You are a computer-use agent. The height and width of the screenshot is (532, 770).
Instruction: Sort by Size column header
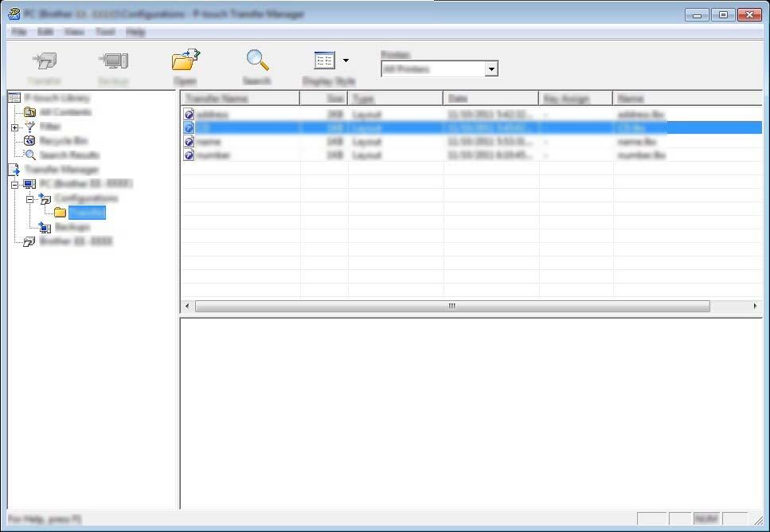tap(323, 99)
